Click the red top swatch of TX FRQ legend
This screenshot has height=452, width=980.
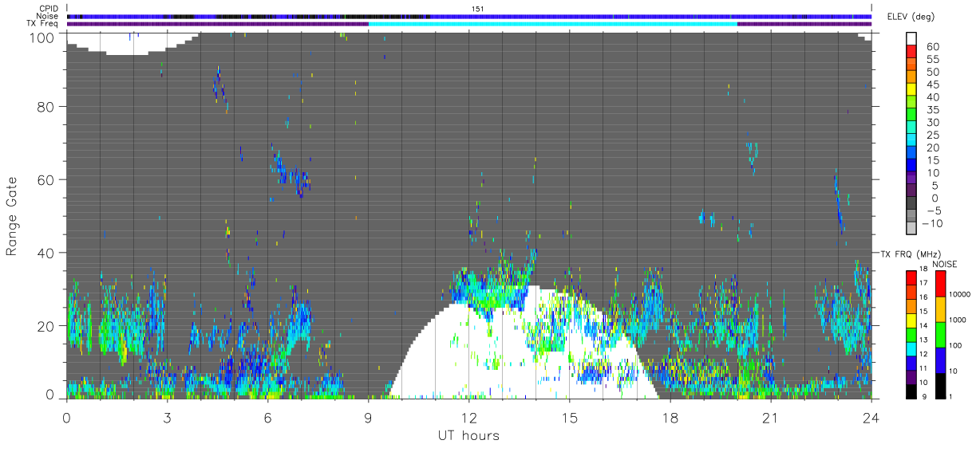(x=911, y=277)
